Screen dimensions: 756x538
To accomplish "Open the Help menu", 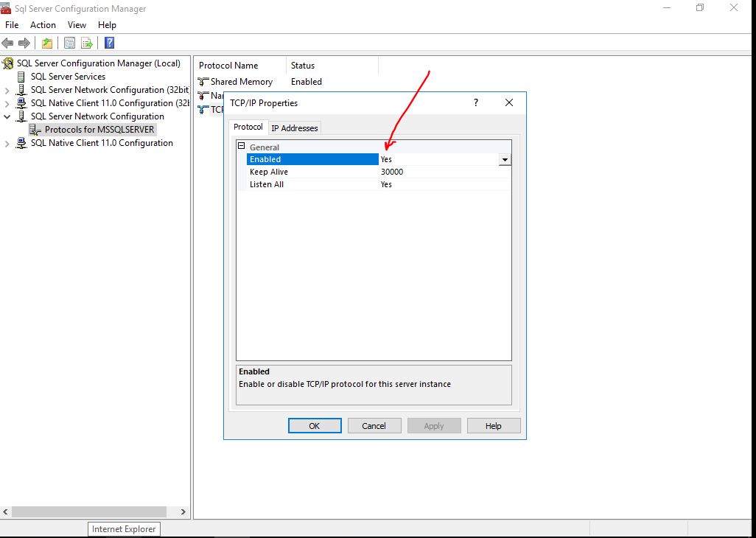I will (107, 25).
